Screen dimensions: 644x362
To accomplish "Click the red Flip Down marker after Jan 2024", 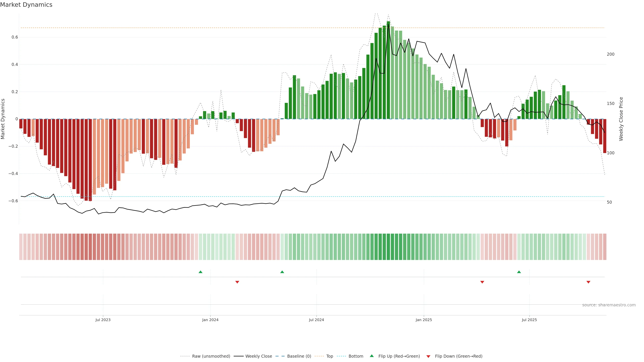I will pyautogui.click(x=237, y=282).
